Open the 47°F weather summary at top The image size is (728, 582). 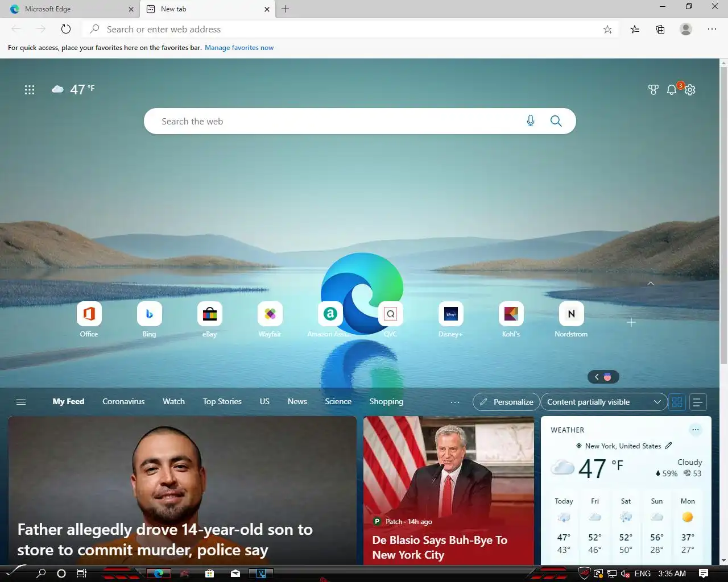pyautogui.click(x=73, y=89)
